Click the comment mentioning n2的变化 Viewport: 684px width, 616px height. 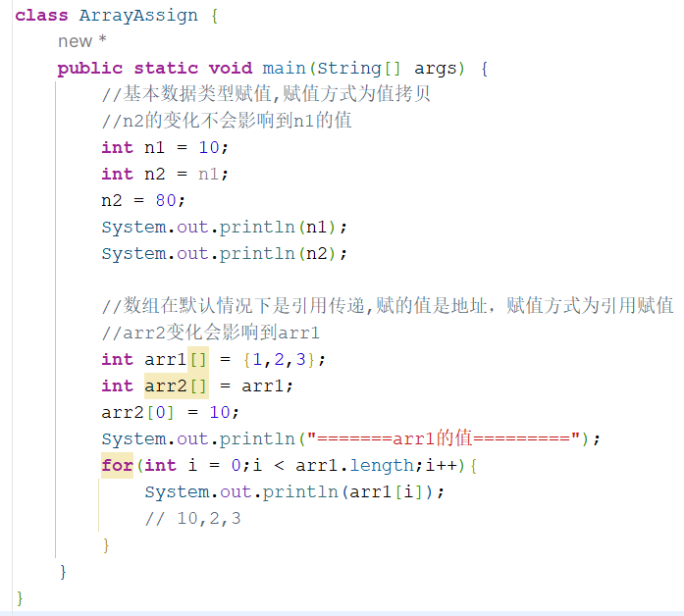(226, 121)
